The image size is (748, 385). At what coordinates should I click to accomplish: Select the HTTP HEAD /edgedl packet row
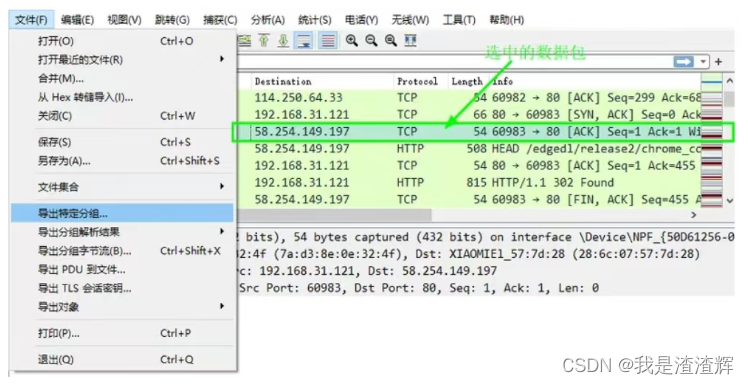tap(469, 149)
